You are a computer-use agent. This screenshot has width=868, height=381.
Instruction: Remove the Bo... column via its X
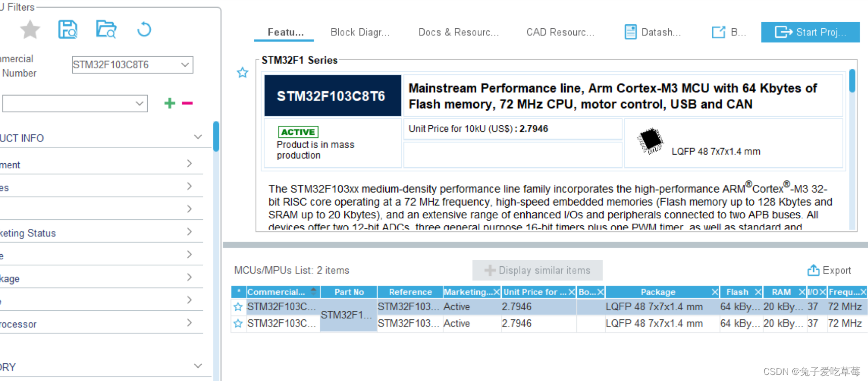coord(600,292)
